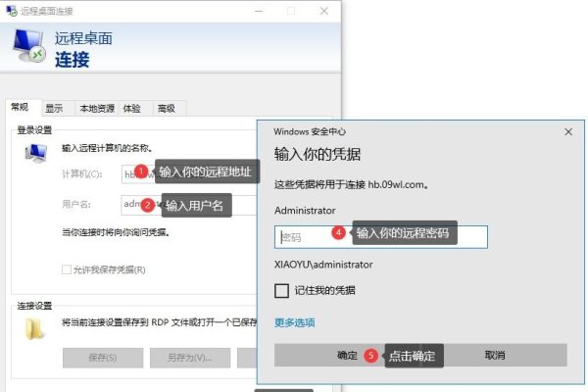Click the Administrator username text

[x=305, y=211]
